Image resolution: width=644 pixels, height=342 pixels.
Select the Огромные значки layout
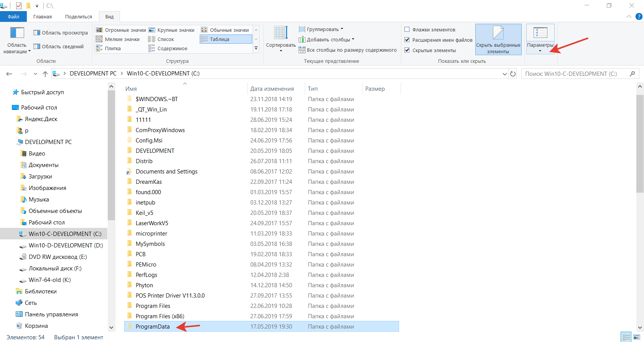point(121,30)
